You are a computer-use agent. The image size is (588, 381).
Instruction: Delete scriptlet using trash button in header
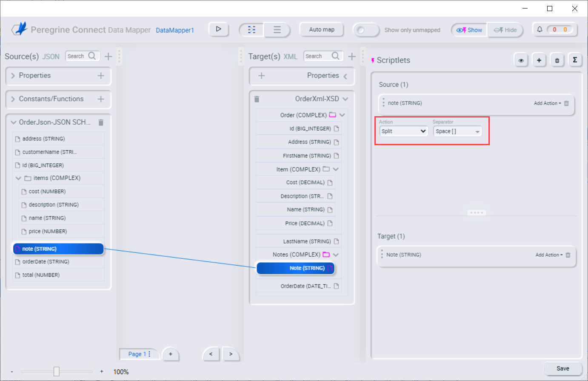click(557, 60)
